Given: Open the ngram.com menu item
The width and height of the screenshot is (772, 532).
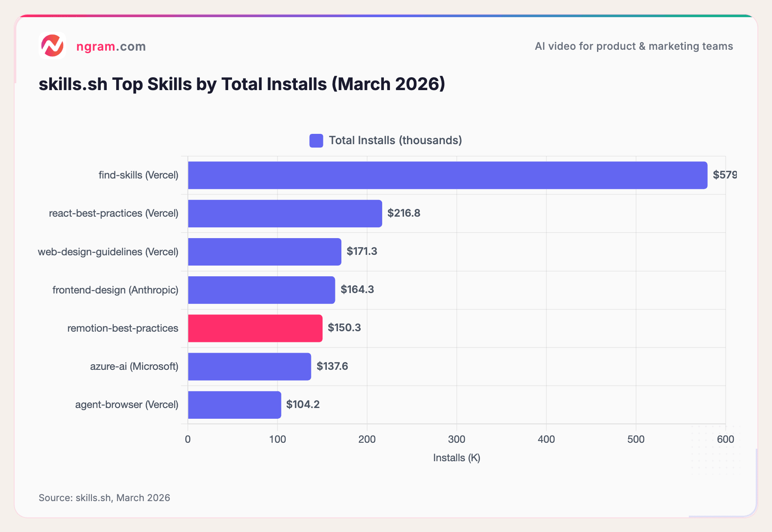Looking at the screenshot, I should [111, 46].
